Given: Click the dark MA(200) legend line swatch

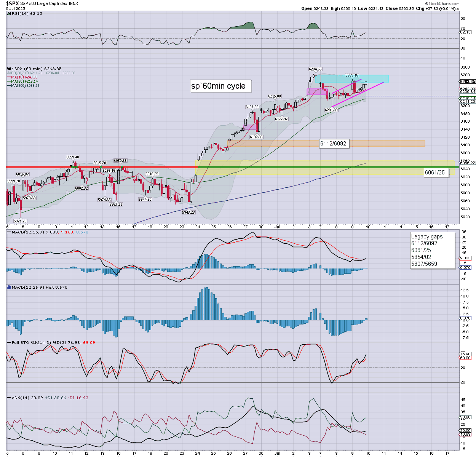Looking at the screenshot, I should tap(9, 86).
